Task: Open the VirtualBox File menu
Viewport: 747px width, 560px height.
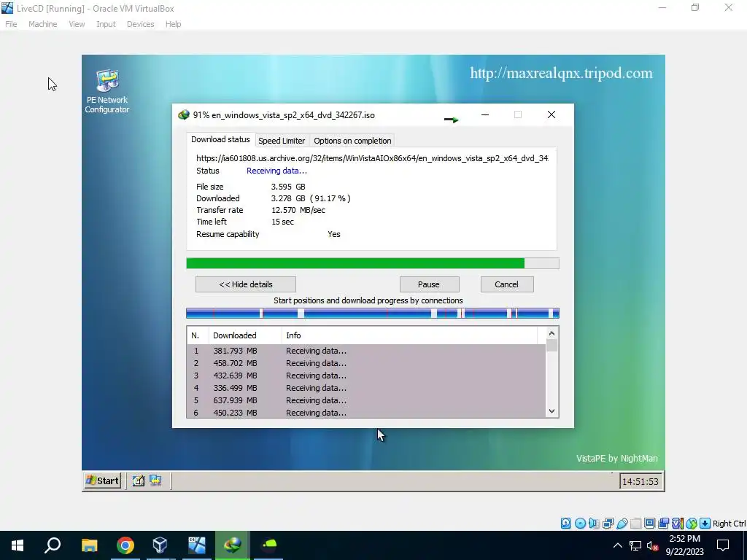Action: [x=11, y=24]
